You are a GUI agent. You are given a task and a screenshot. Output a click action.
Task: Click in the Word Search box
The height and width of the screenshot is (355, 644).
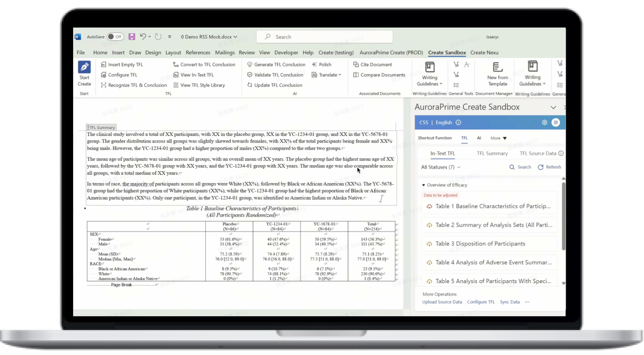pyautogui.click(x=324, y=37)
